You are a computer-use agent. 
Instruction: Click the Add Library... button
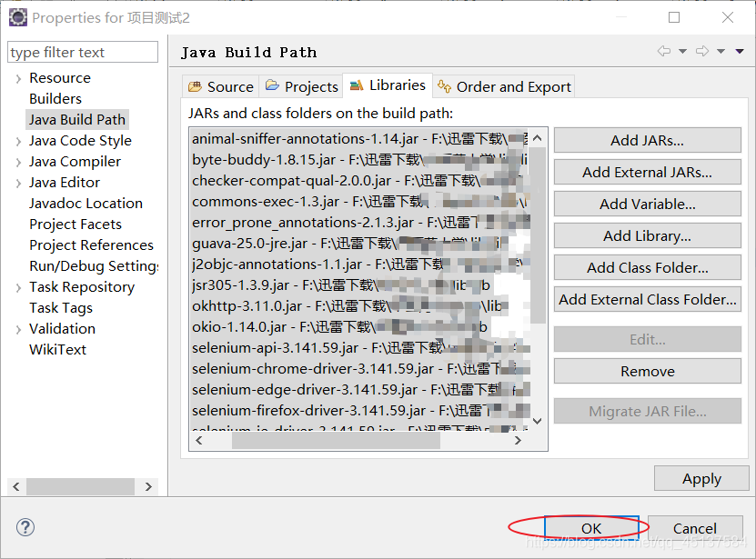coord(648,235)
